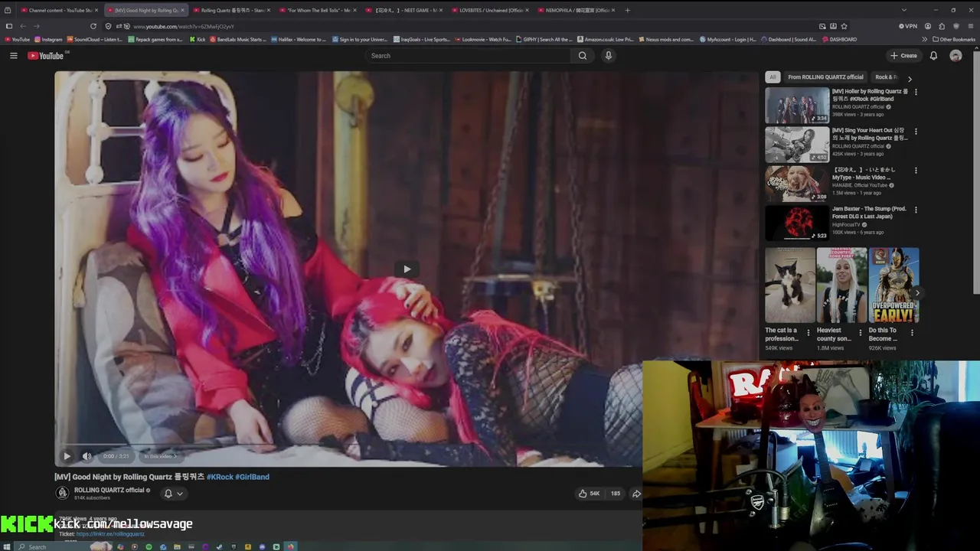Open the SoundCloud bookmark

[94, 39]
